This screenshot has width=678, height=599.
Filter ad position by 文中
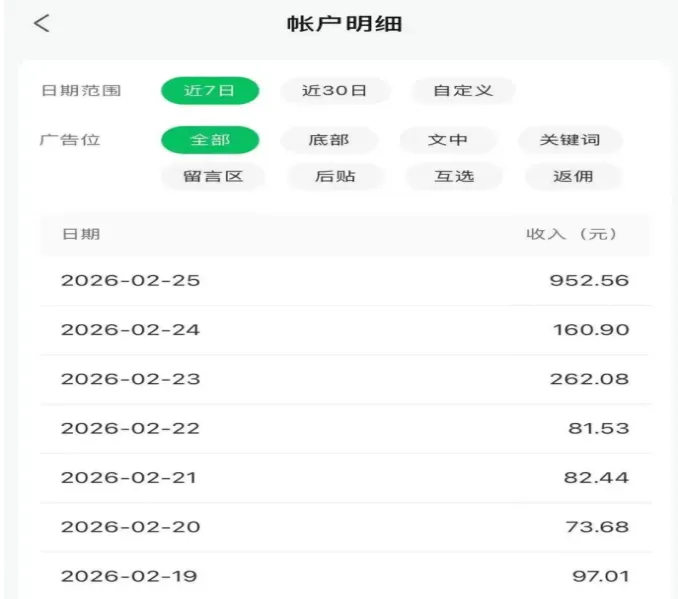pos(448,140)
